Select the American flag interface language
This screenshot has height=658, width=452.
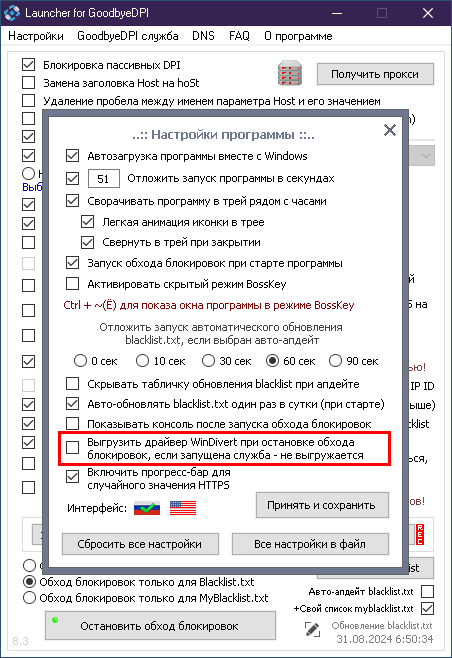coord(183,508)
